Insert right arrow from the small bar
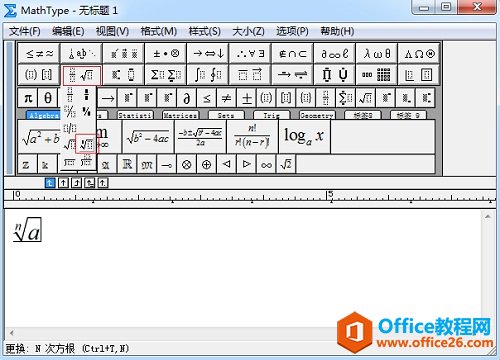Screen dimensions: 500x360 108,98
